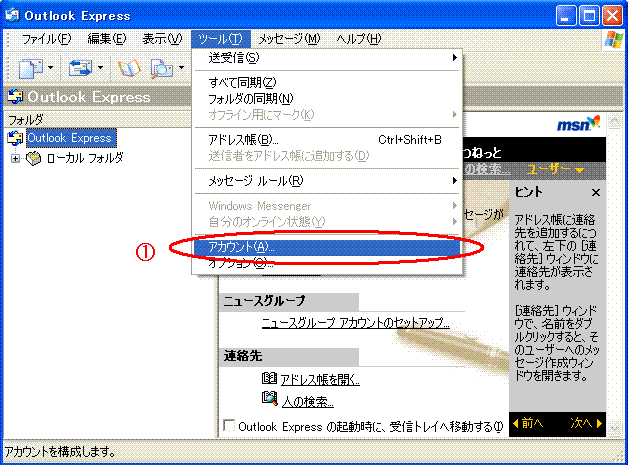
Task: Close the ヒント tips pane
Action: coord(596,192)
